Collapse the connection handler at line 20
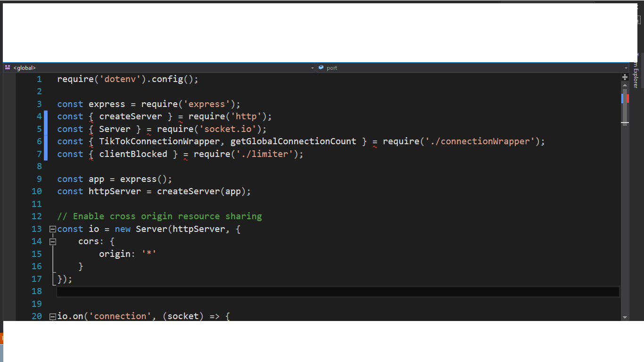This screenshot has height=362, width=644. pos(52,316)
